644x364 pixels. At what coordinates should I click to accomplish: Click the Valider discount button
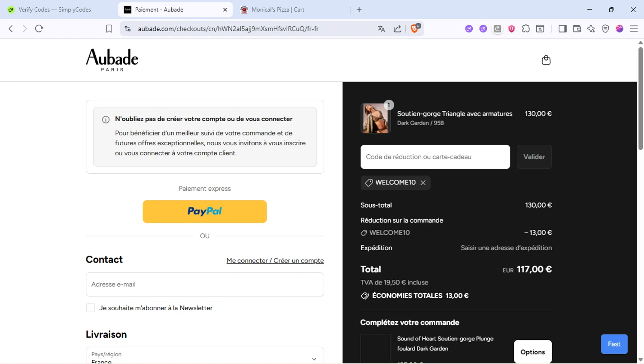(534, 157)
